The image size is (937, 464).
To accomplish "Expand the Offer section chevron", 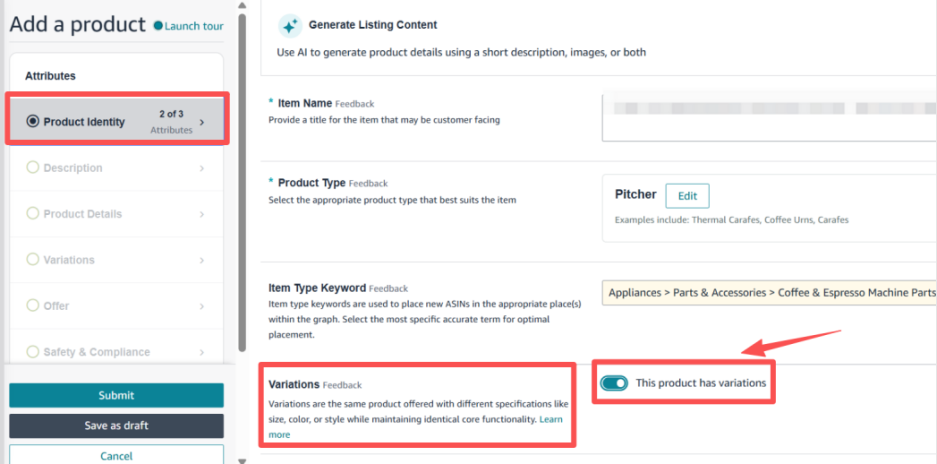I will coord(202,306).
